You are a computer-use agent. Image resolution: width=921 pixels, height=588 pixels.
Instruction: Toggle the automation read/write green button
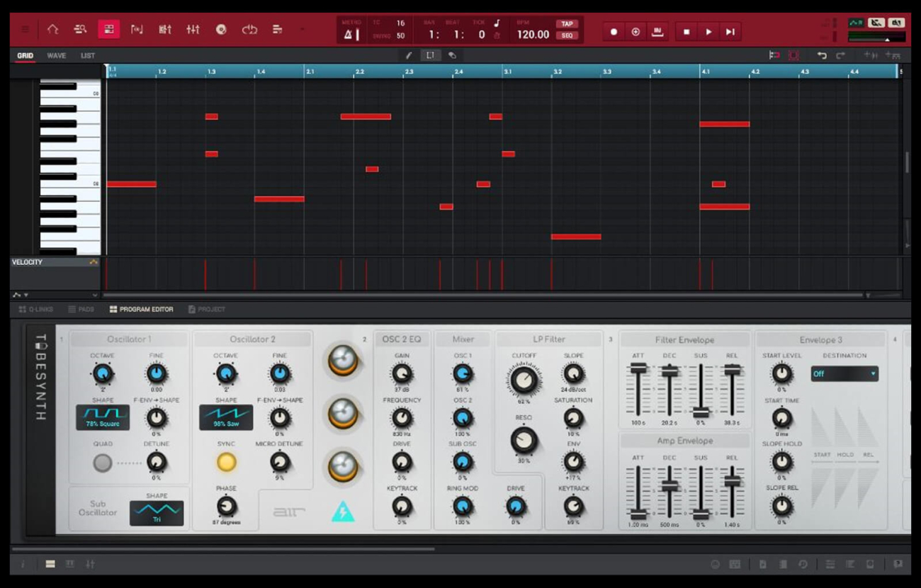pyautogui.click(x=856, y=23)
